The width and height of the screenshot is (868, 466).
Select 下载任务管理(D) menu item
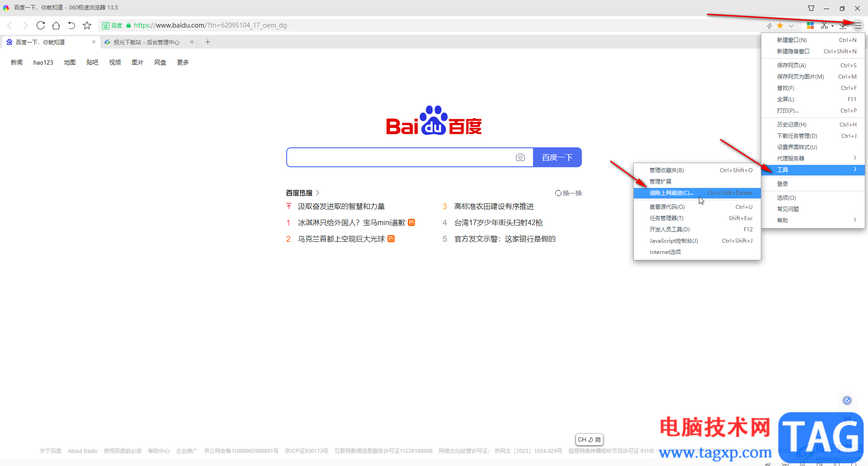click(813, 136)
